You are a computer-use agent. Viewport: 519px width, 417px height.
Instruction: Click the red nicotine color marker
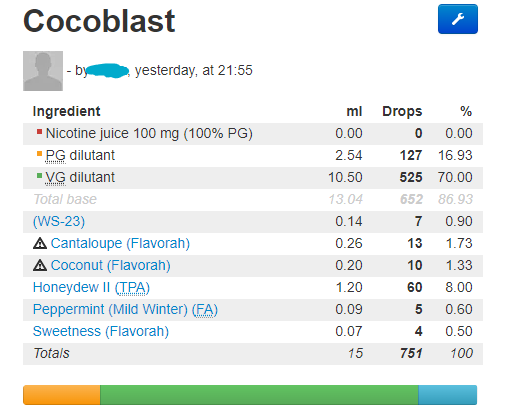point(39,132)
